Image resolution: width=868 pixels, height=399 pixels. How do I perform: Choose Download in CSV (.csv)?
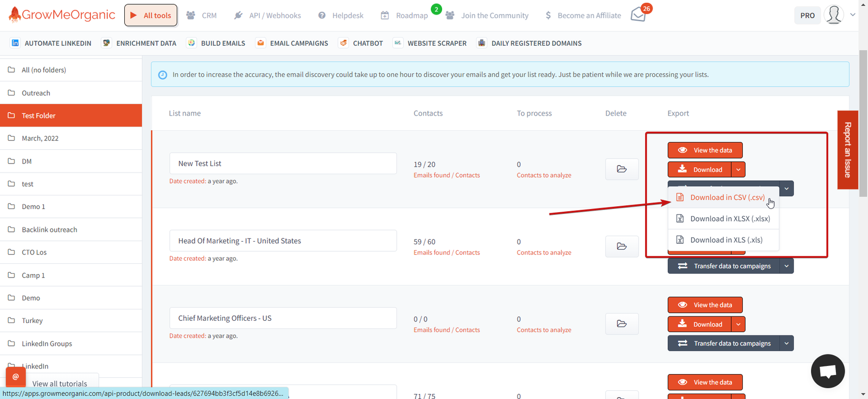tap(724, 198)
